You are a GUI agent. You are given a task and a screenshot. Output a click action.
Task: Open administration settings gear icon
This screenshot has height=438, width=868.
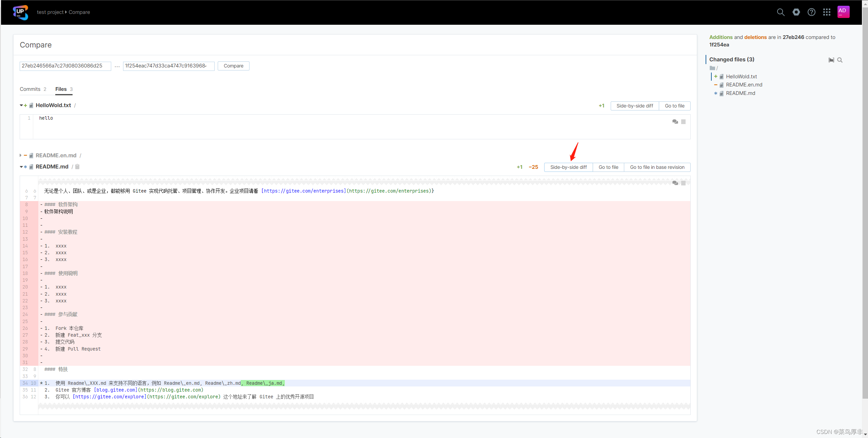tap(796, 12)
